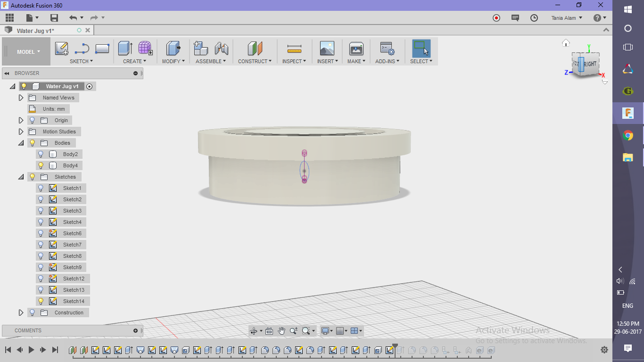Collapse the Sketches folder
Image resolution: width=644 pixels, height=362 pixels.
click(21, 177)
